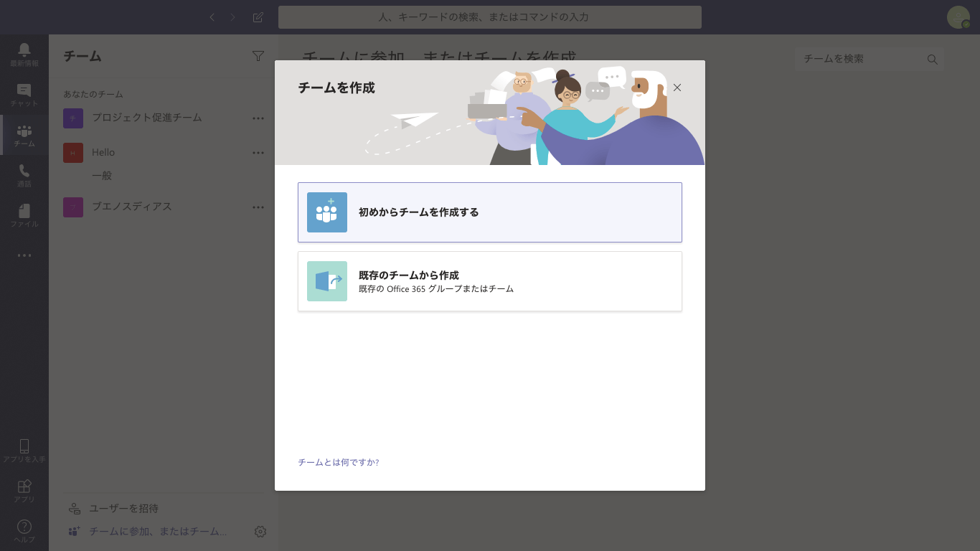Open the manage teams gear icon
The image size is (980, 551).
[x=260, y=532]
